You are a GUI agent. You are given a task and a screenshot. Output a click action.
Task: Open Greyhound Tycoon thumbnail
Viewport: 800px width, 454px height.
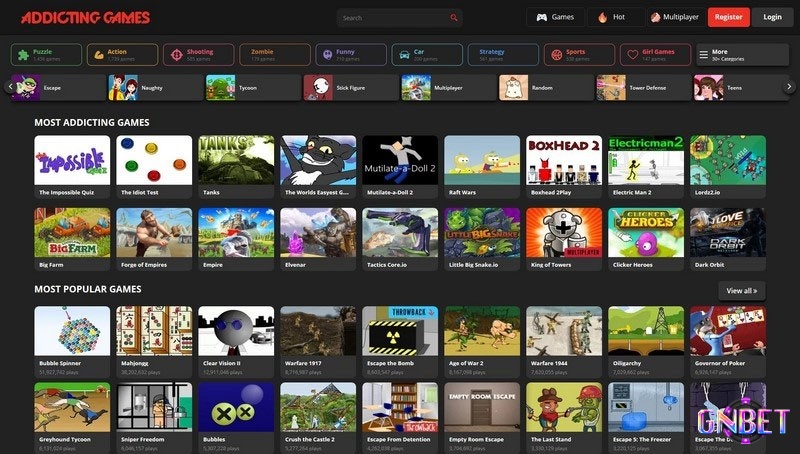point(72,407)
